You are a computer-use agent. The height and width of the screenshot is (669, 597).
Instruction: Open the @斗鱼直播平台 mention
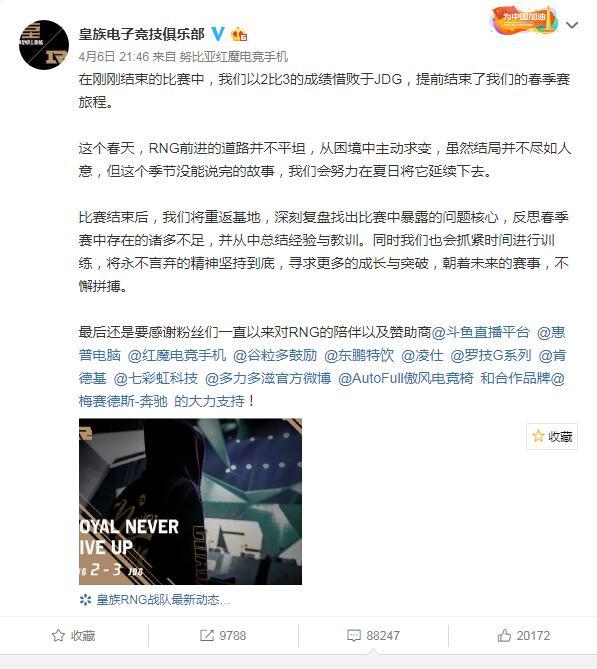[481, 332]
